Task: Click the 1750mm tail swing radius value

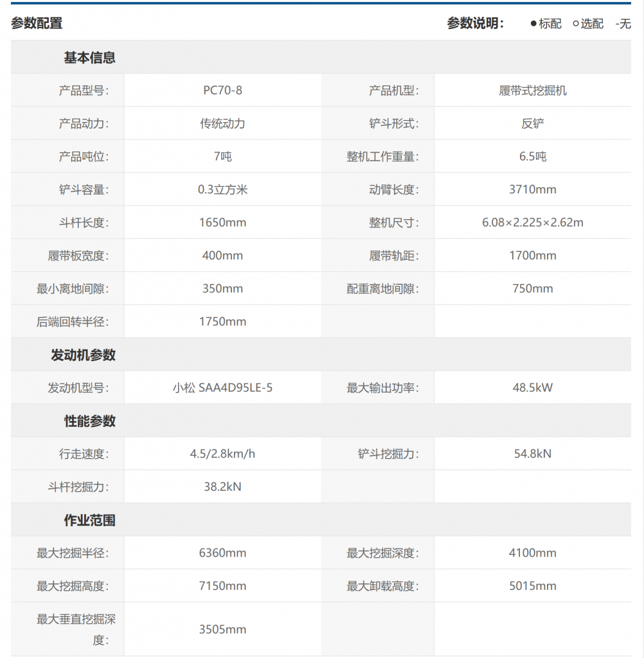Action: (x=222, y=322)
